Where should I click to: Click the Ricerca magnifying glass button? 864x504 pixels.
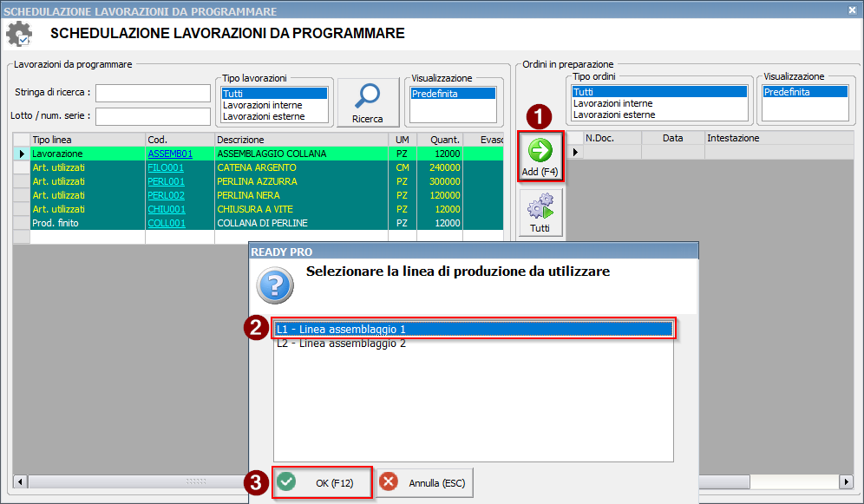pyautogui.click(x=368, y=102)
